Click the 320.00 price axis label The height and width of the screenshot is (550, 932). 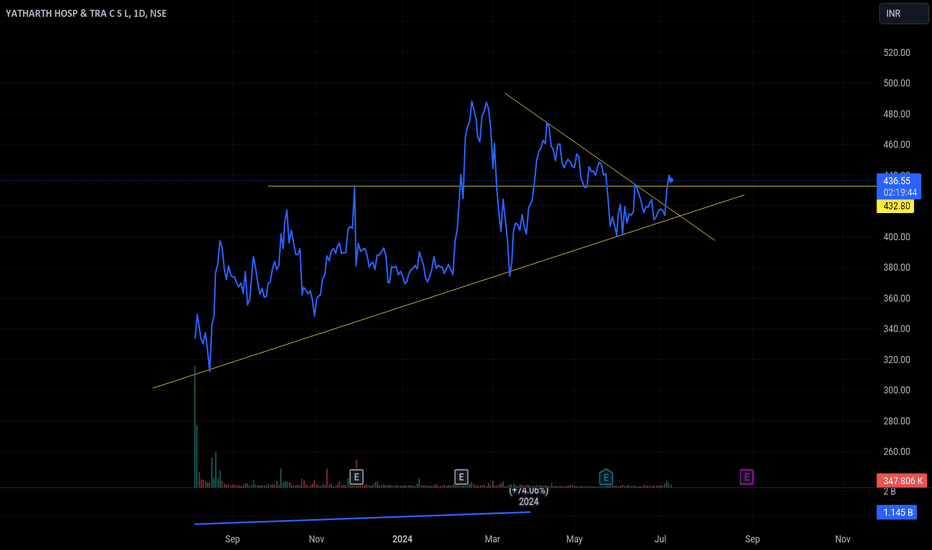pyautogui.click(x=896, y=359)
